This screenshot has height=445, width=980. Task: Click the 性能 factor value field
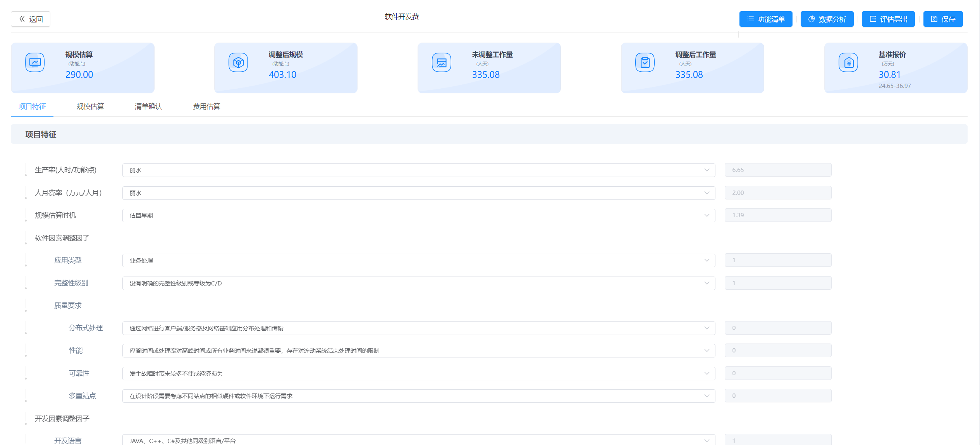778,351
